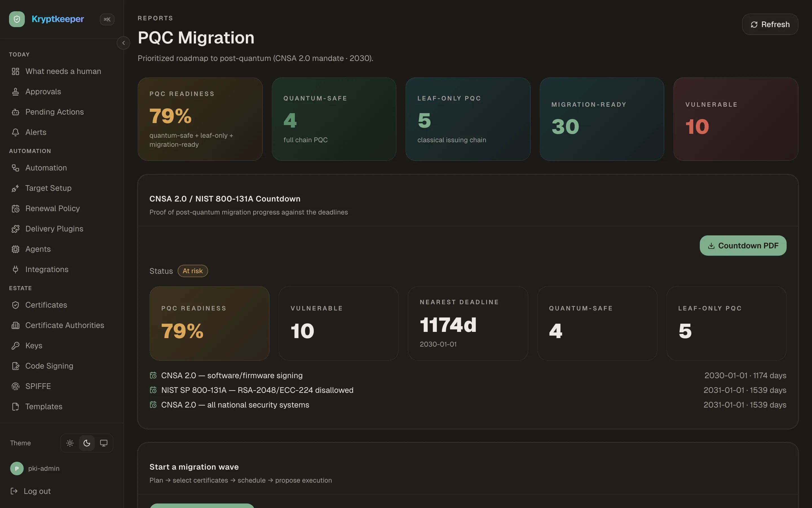Click the Delivery Plugins puzzle icon
Viewport: 812px width, 508px height.
16,229
